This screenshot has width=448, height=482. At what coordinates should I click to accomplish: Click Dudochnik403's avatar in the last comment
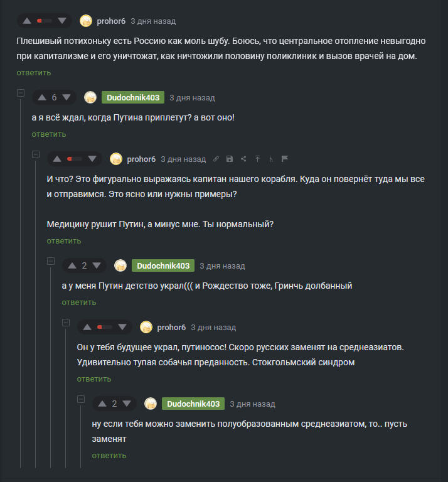[x=151, y=404]
